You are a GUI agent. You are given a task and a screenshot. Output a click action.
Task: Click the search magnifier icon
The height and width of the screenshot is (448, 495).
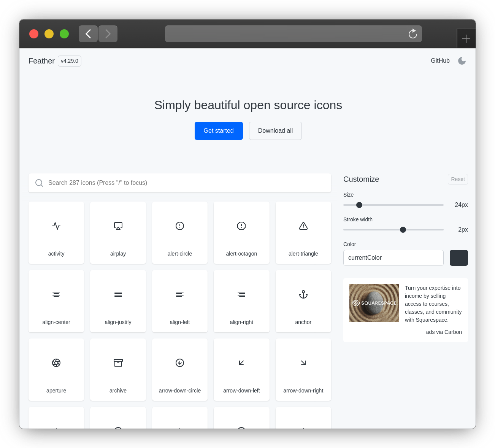click(x=39, y=183)
